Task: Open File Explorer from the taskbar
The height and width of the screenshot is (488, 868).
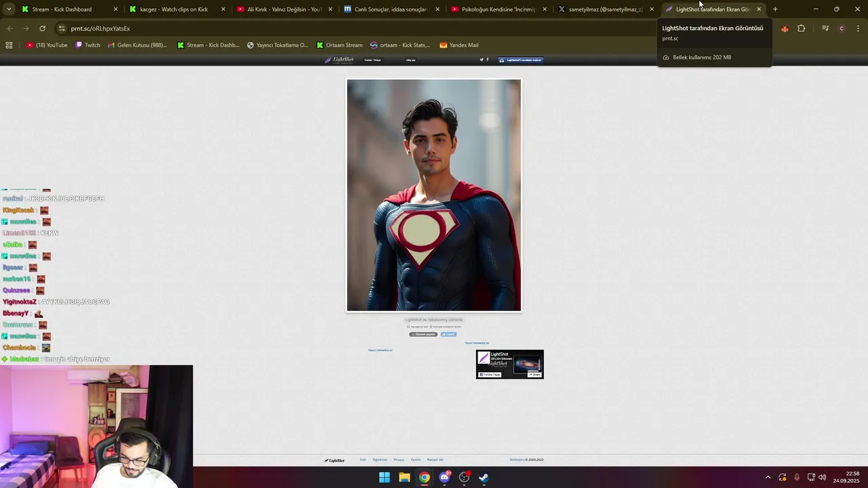Action: (x=404, y=477)
